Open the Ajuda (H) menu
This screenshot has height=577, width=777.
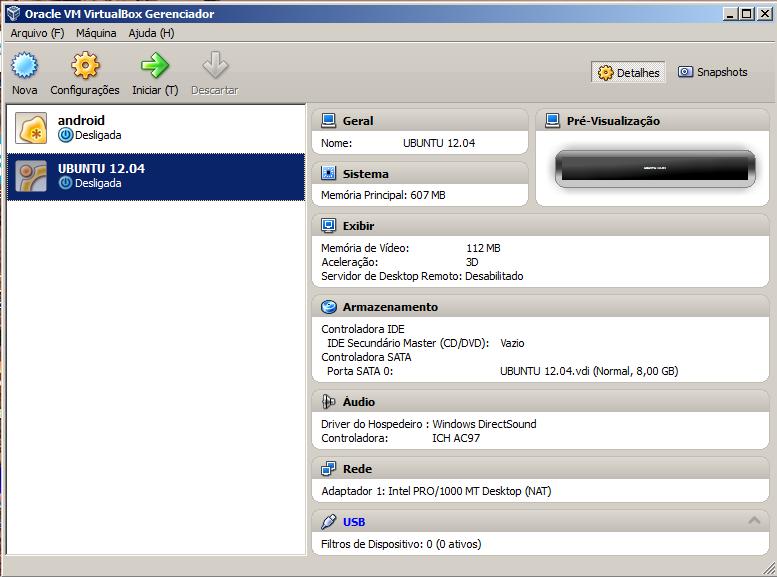tap(151, 33)
